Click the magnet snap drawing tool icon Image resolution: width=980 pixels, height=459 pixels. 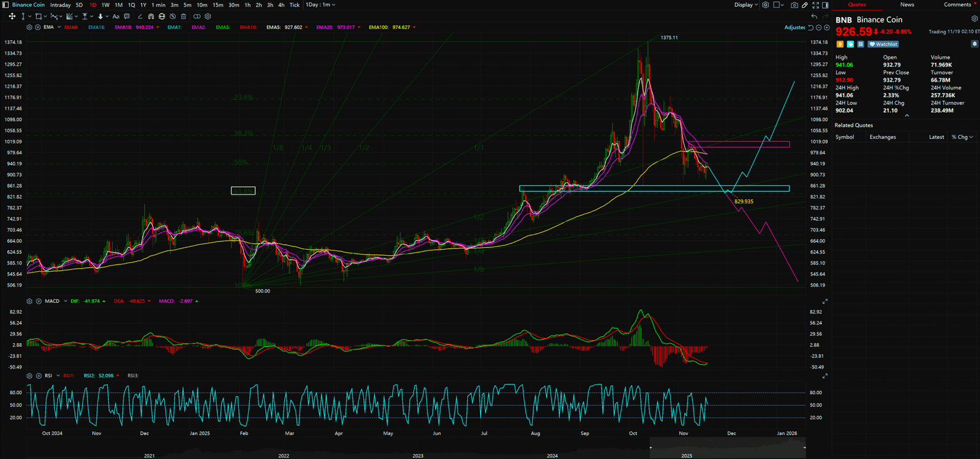[x=151, y=17]
